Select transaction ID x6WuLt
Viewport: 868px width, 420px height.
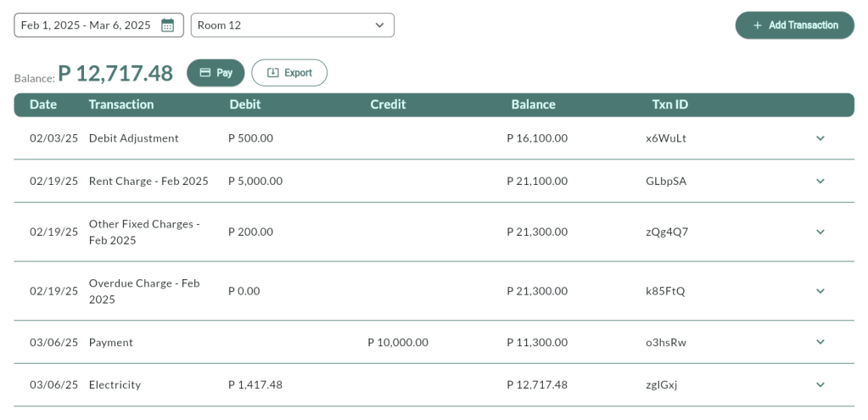point(665,138)
